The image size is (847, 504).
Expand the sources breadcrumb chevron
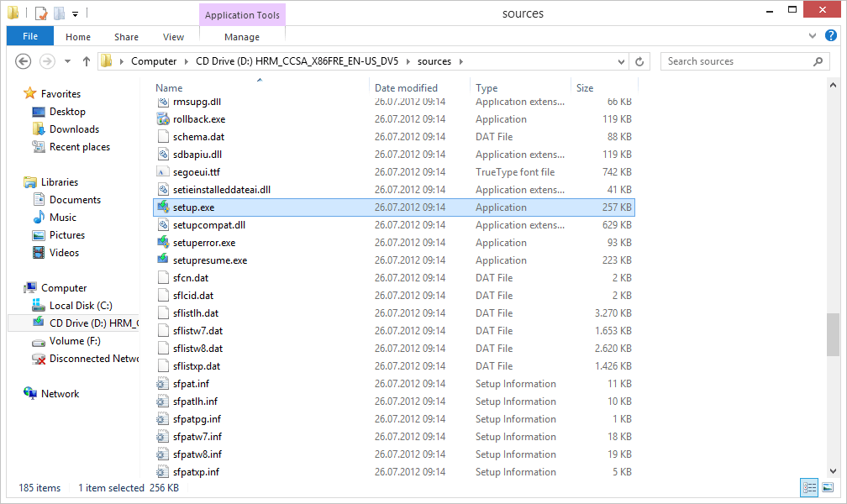coord(461,61)
